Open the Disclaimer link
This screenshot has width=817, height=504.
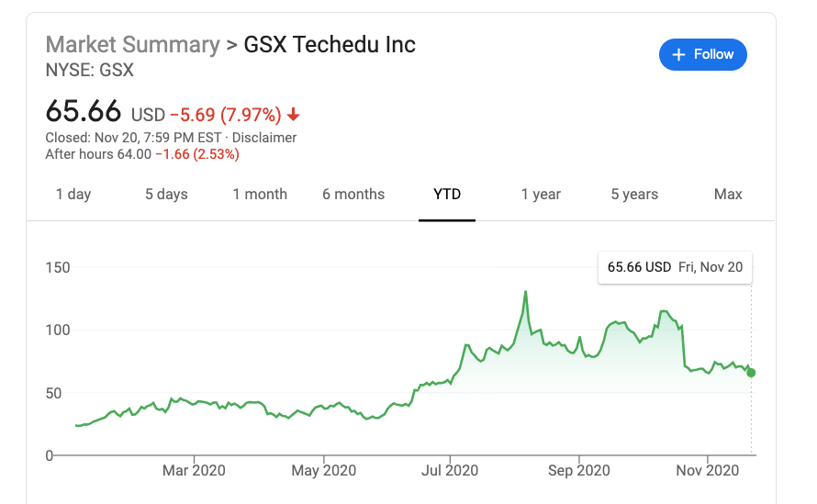tap(264, 138)
